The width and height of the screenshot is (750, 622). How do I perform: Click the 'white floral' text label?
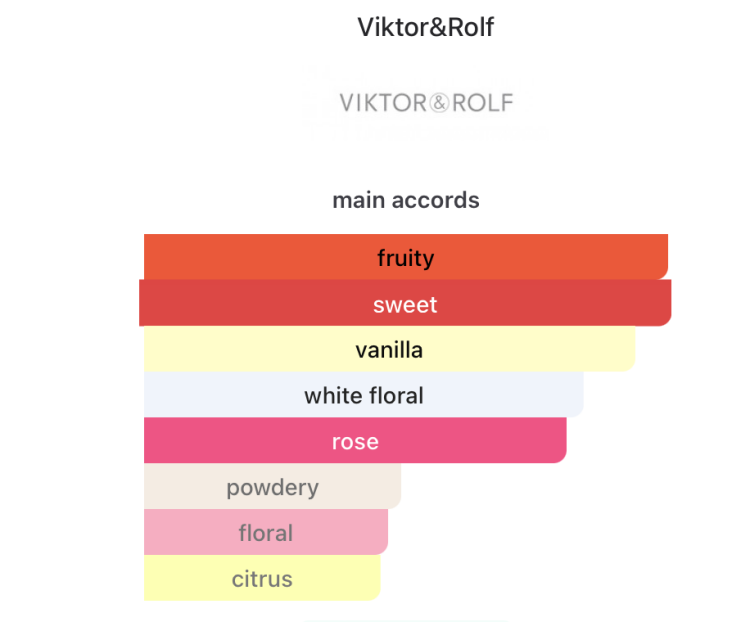(x=364, y=396)
